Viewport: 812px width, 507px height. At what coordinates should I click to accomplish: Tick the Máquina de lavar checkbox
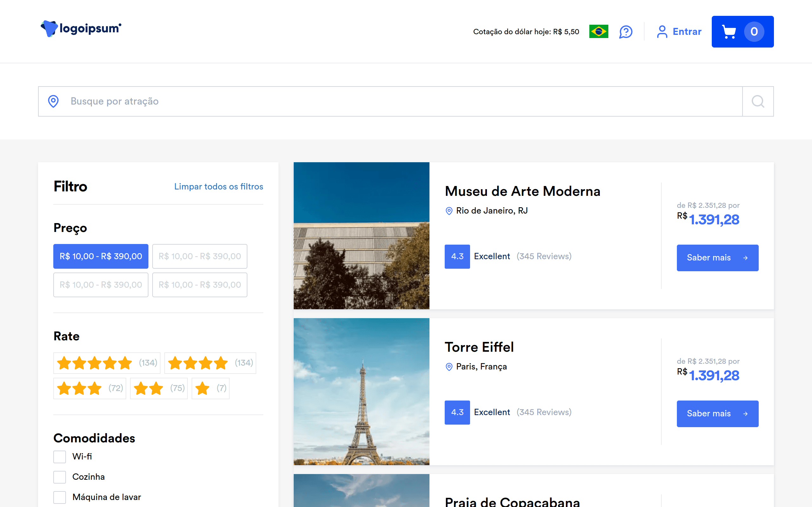60,497
